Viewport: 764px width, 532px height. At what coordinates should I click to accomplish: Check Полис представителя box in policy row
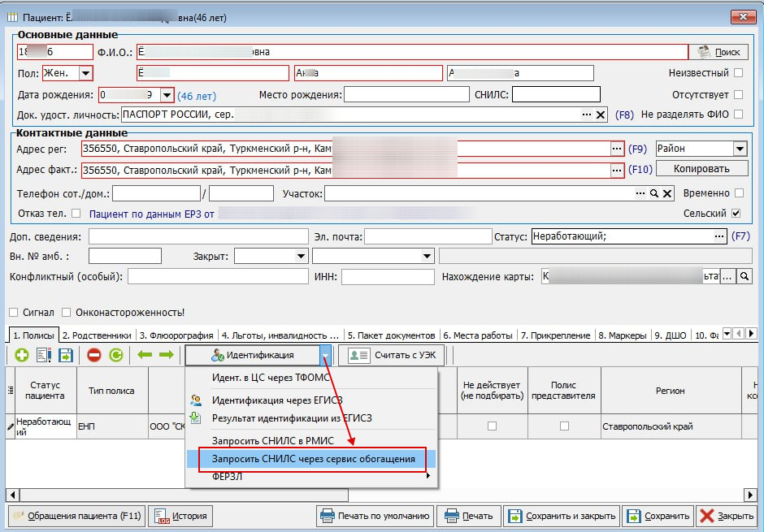click(564, 426)
